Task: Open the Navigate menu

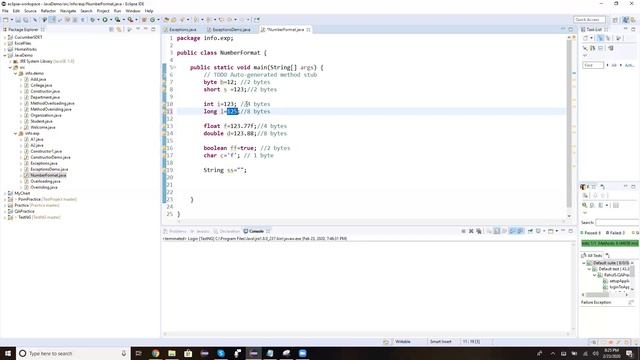Action: [68, 11]
